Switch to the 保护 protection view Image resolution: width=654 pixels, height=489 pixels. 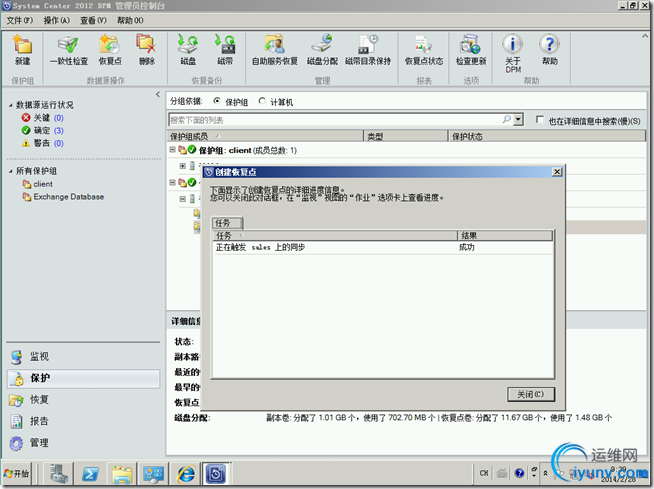click(83, 378)
